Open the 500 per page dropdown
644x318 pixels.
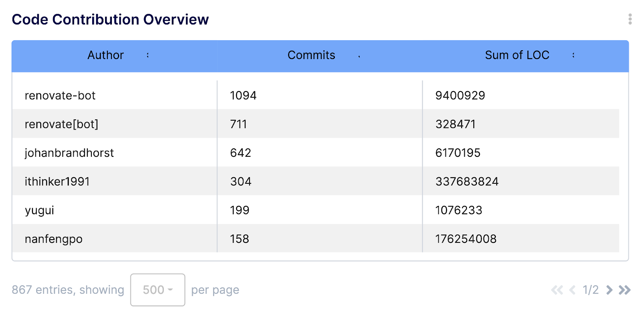(x=158, y=290)
